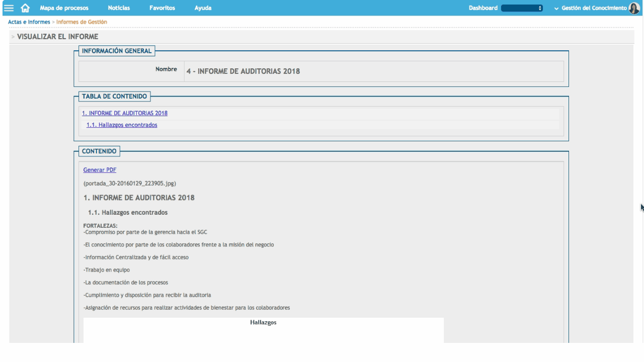Click the report name field value
This screenshot has width=644, height=362.
(243, 71)
